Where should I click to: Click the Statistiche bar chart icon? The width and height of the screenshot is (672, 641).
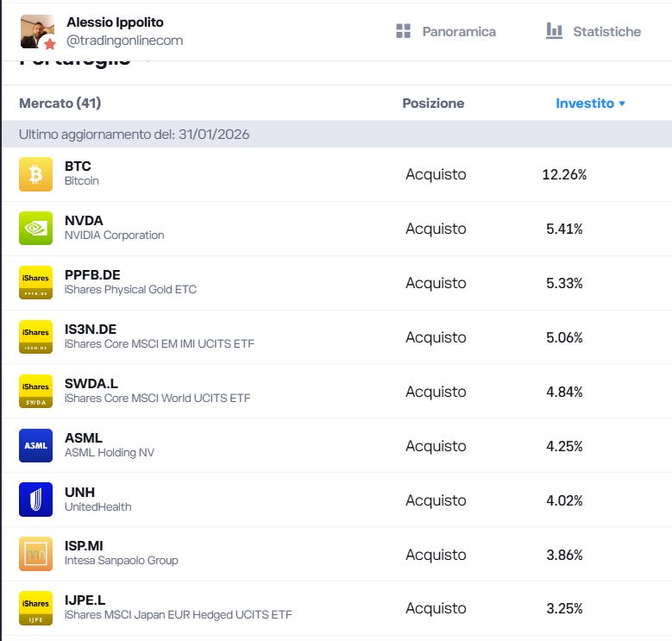(x=554, y=31)
